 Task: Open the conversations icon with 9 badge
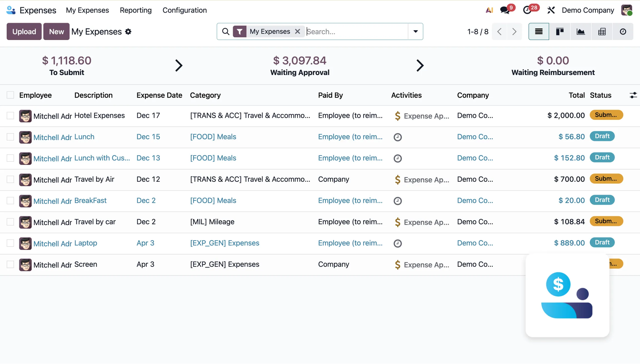[x=505, y=10]
